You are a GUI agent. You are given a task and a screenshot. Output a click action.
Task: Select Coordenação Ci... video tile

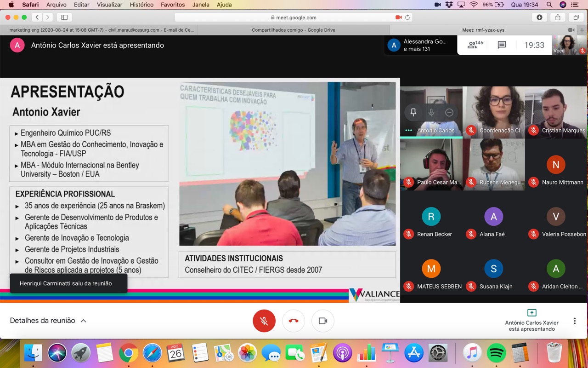tap(494, 112)
